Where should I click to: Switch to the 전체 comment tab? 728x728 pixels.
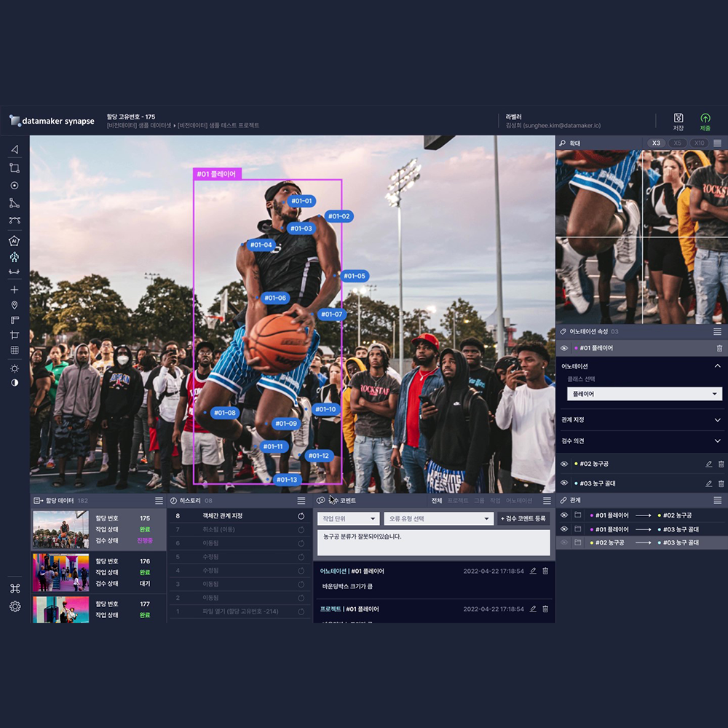(x=436, y=501)
